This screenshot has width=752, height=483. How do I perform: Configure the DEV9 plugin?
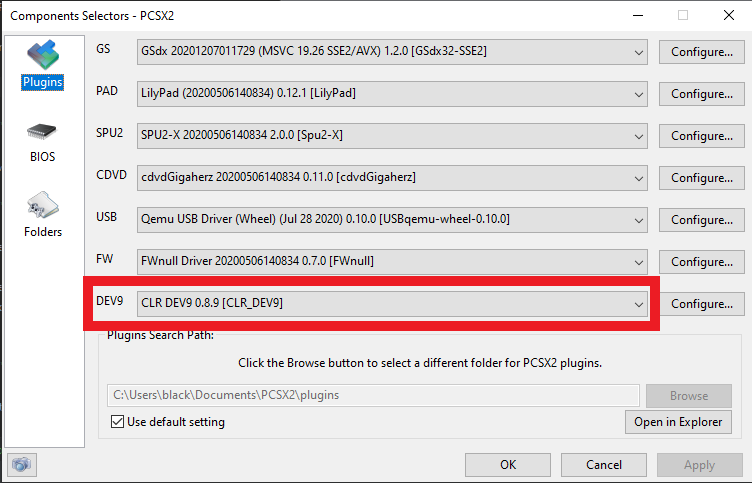coord(701,304)
